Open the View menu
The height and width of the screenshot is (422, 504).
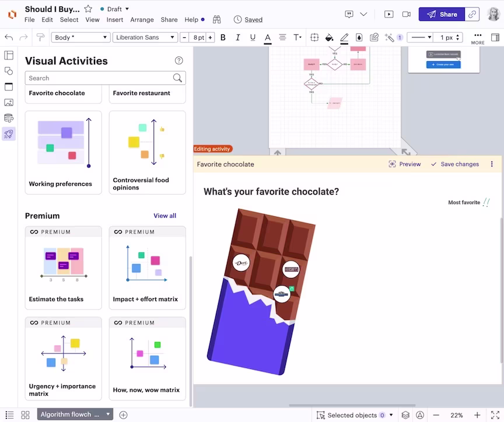(x=92, y=20)
